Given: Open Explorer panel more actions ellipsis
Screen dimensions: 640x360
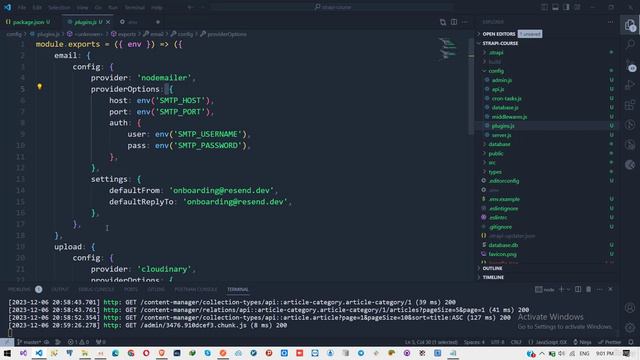Looking at the screenshot, I should pos(610,22).
